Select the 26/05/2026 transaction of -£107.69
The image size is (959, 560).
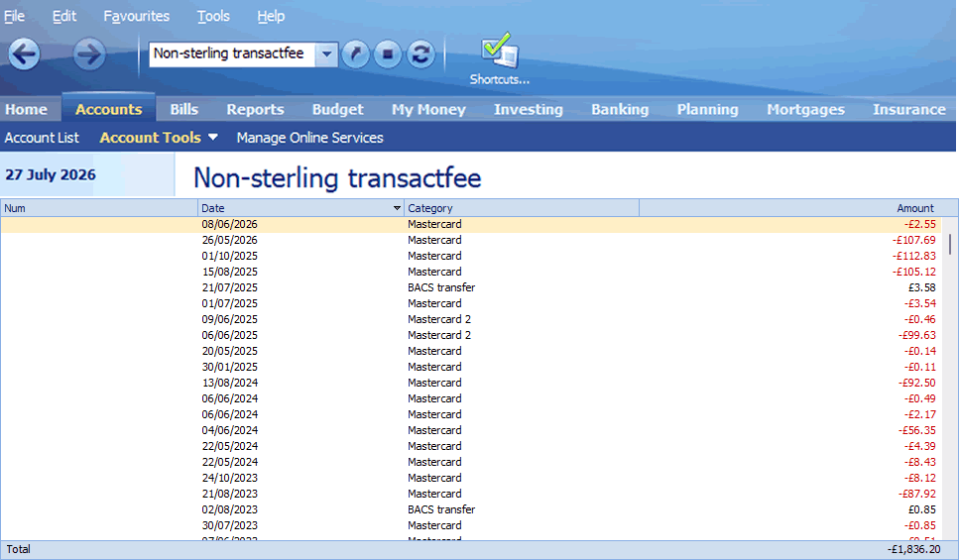tap(470, 240)
